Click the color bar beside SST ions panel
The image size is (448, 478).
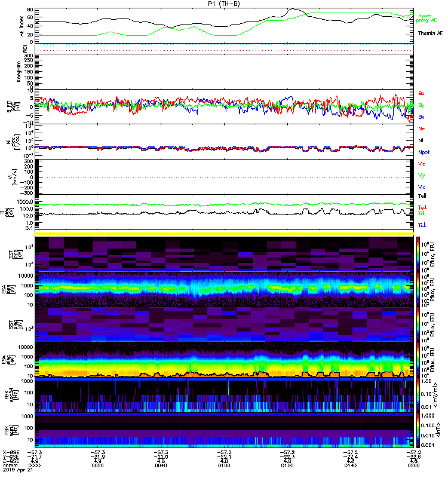(x=418, y=255)
